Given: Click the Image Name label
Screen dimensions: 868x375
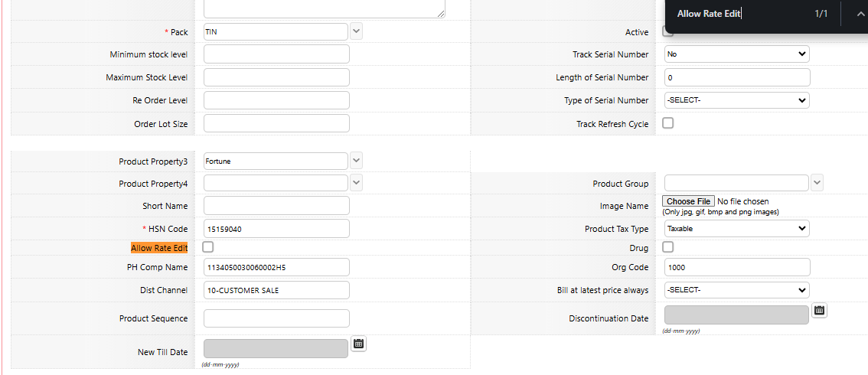Looking at the screenshot, I should point(624,206).
